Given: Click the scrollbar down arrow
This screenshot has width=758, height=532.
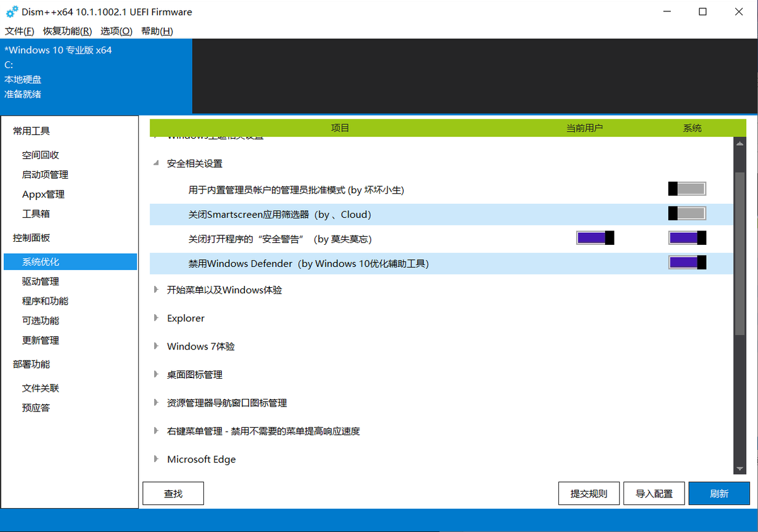Looking at the screenshot, I should tap(740, 468).
